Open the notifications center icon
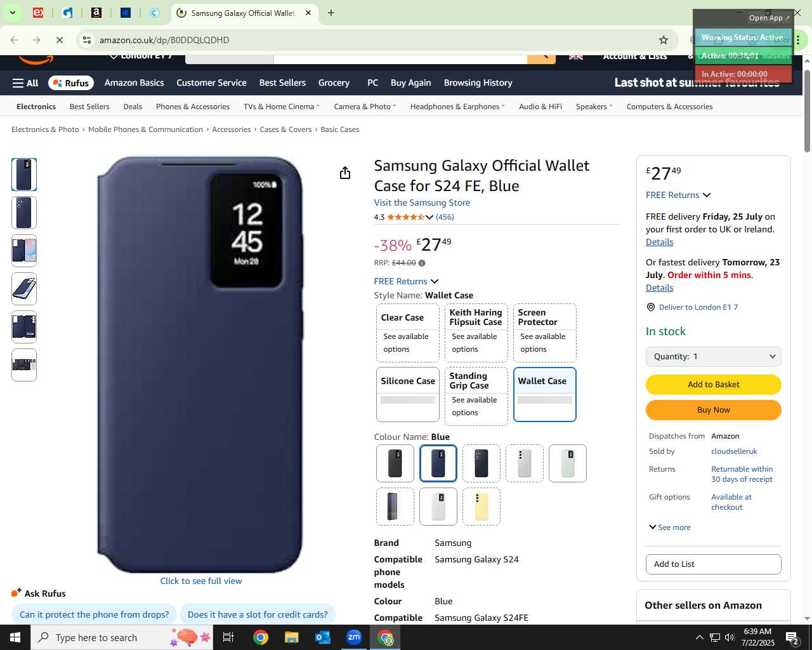This screenshot has width=812, height=650. [792, 637]
